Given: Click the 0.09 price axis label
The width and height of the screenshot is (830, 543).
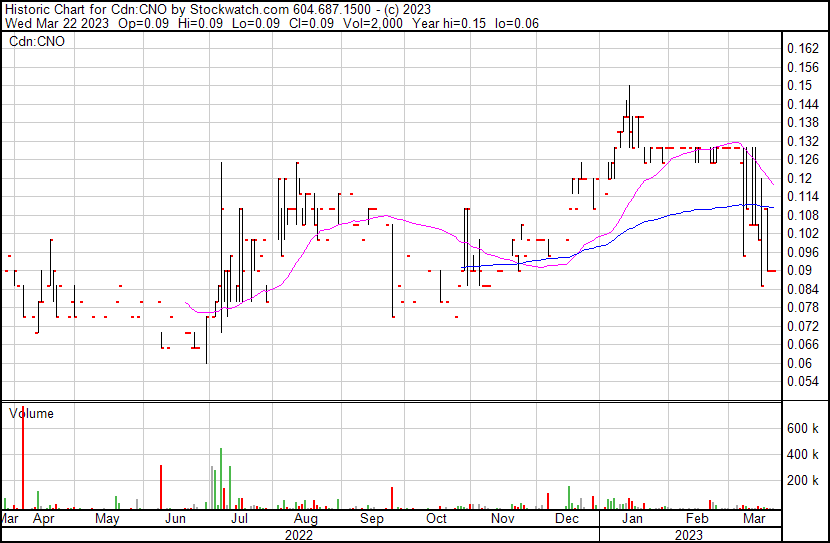Looking at the screenshot, I should [798, 270].
